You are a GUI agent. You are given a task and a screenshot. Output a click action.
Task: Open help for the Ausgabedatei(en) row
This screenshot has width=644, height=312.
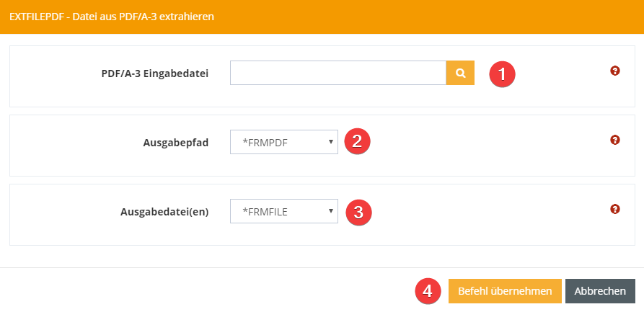615,209
